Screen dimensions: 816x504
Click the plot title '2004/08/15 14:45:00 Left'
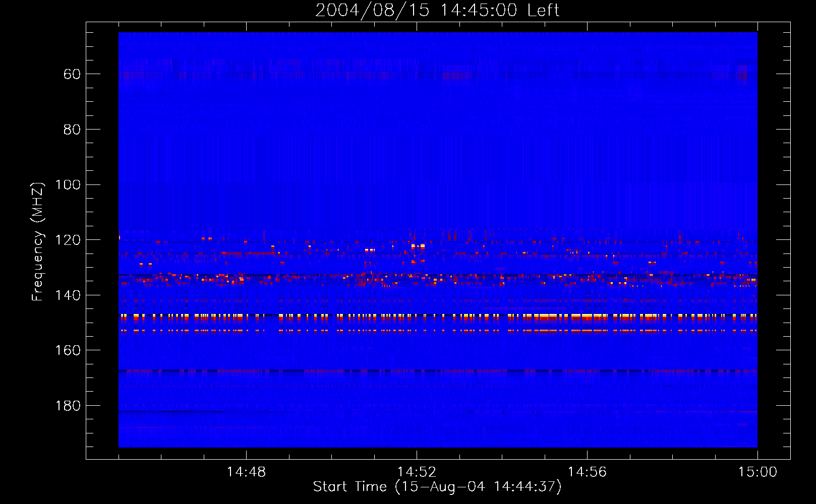pyautogui.click(x=437, y=10)
